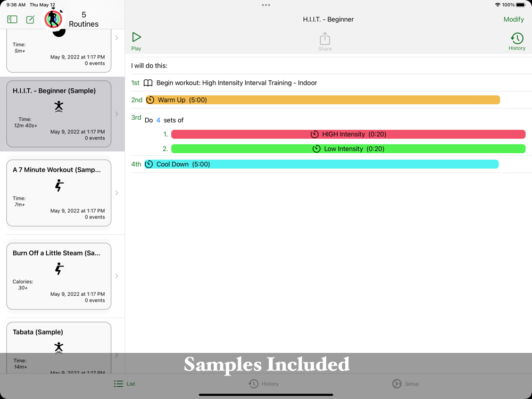Viewport: 532px width, 399px height.
Task: Expand chevron beside H.I.I.T. Beginner card
Action: coord(117,114)
